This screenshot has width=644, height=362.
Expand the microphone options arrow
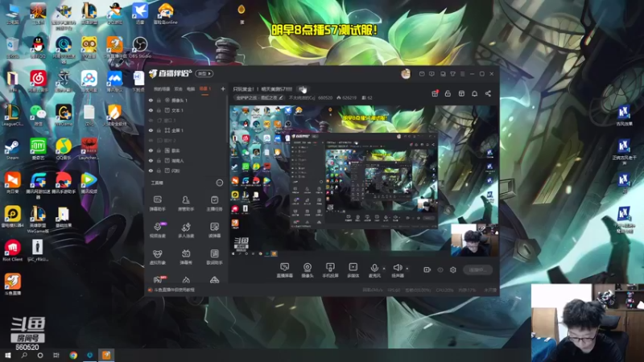click(384, 269)
